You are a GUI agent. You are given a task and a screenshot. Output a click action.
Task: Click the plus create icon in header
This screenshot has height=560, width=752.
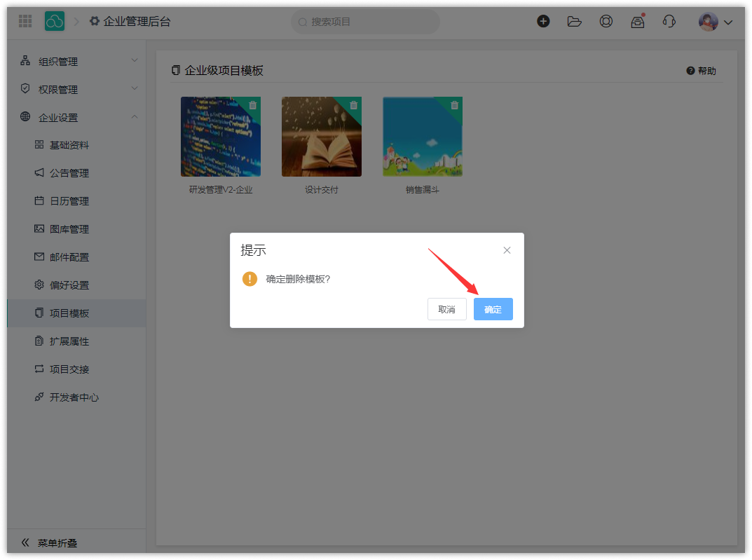point(543,22)
